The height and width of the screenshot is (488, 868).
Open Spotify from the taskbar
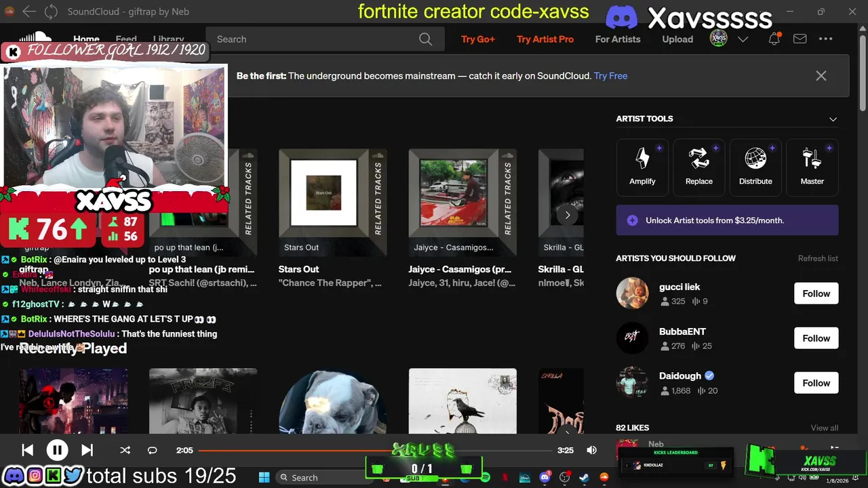coord(486,478)
